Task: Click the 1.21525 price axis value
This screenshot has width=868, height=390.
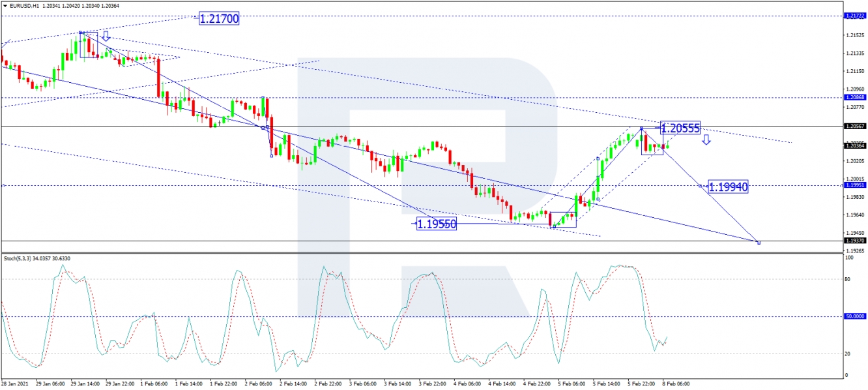Action: pyautogui.click(x=855, y=35)
